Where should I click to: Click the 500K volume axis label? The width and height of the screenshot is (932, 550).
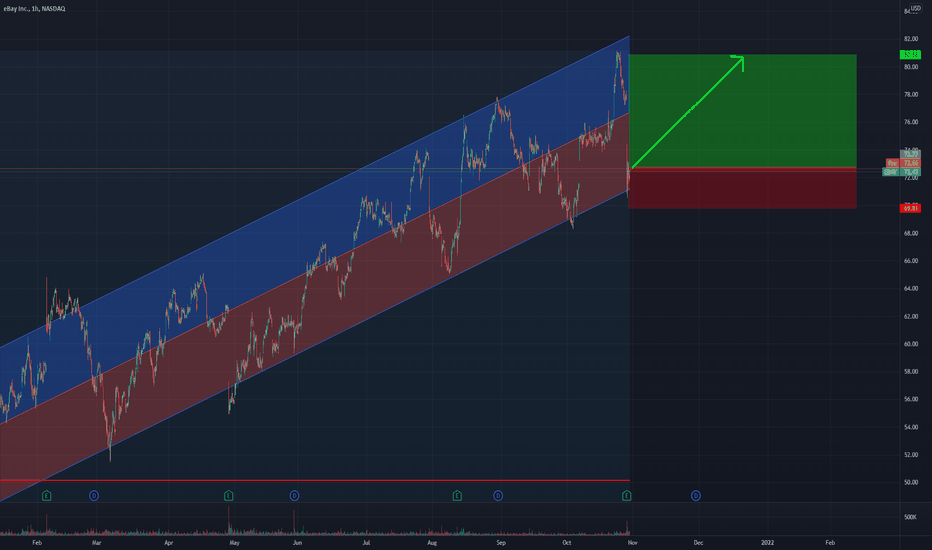point(910,517)
